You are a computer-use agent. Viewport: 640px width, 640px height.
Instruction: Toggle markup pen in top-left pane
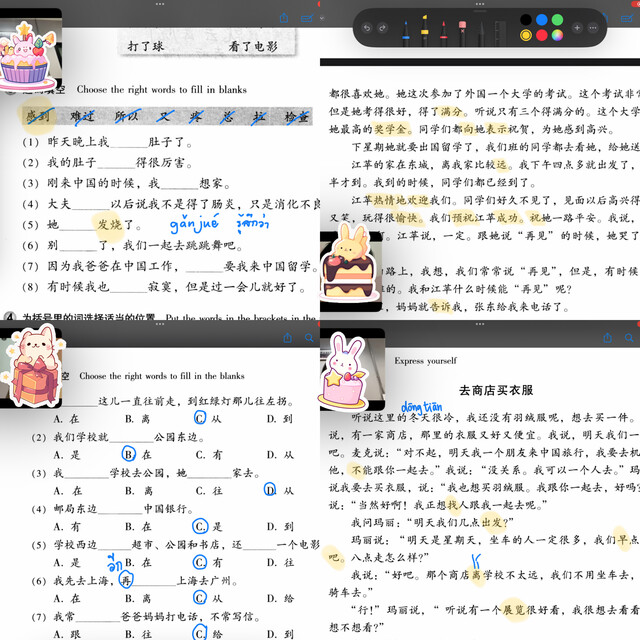pos(307,18)
